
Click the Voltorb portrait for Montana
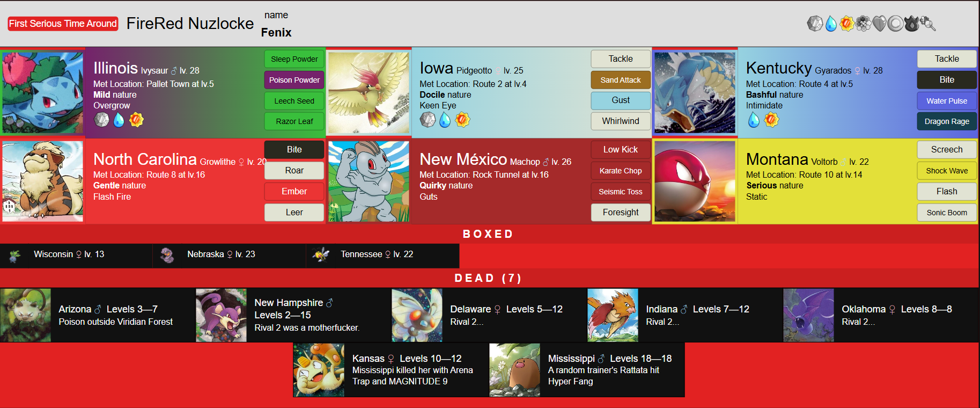click(695, 181)
